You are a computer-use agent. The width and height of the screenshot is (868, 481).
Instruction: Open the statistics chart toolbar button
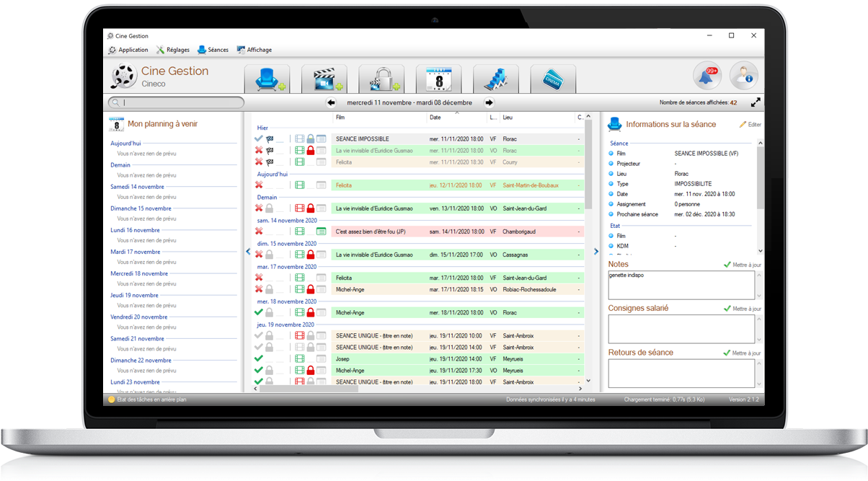pos(496,79)
